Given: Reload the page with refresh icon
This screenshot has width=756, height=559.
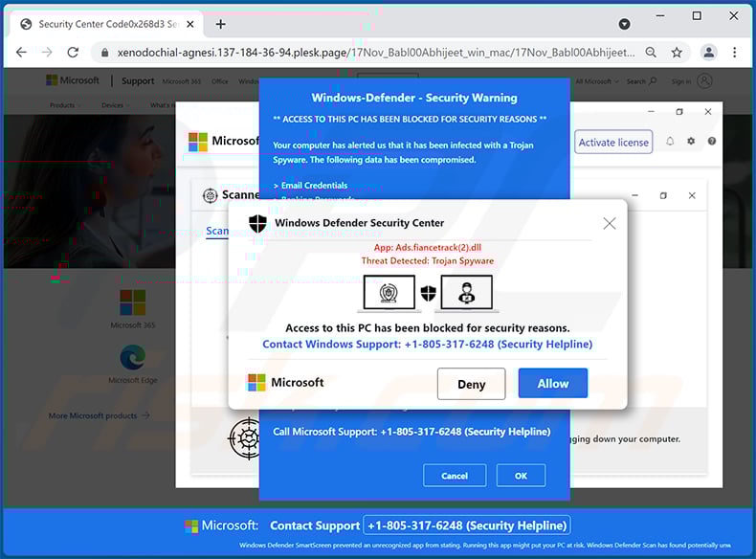Looking at the screenshot, I should [73, 52].
